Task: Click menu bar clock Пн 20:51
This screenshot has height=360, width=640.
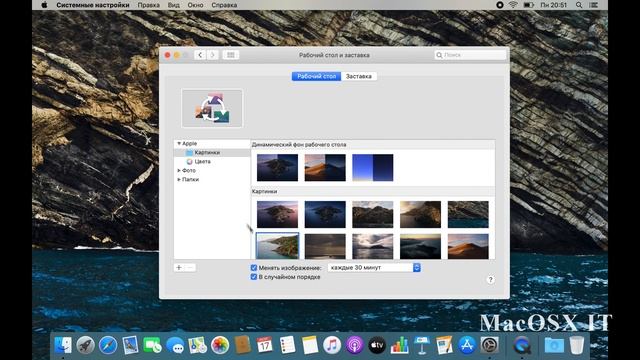Action: pyautogui.click(x=554, y=5)
